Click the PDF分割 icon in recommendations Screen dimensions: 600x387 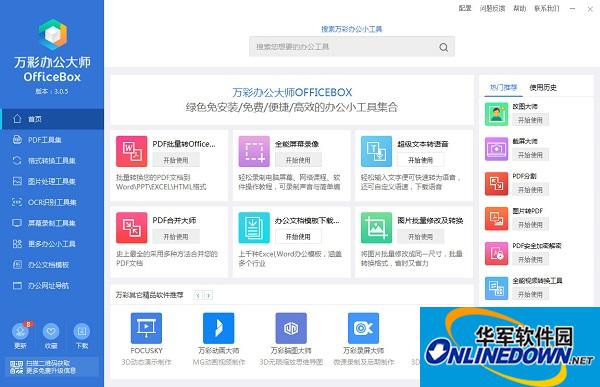496,184
